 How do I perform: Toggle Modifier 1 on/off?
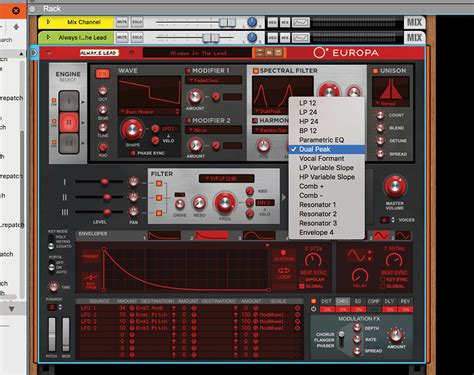click(x=188, y=71)
